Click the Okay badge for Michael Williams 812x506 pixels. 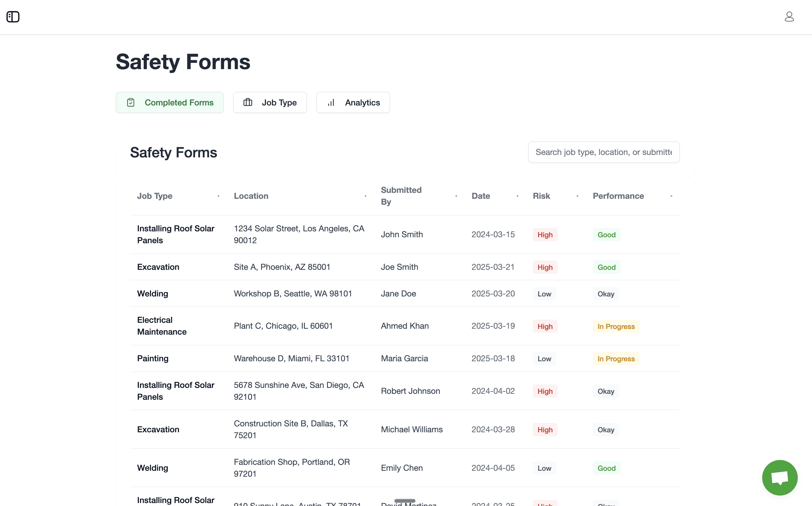click(x=606, y=430)
